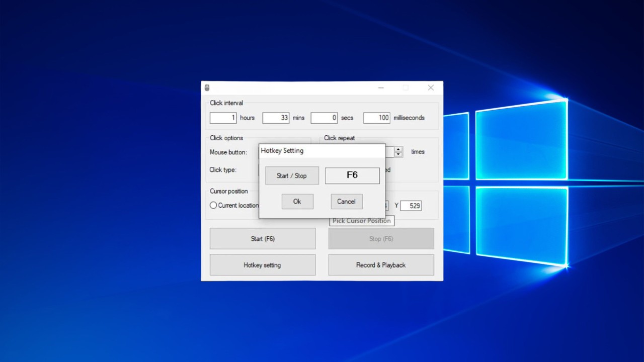Open Record & Playback

tap(381, 265)
